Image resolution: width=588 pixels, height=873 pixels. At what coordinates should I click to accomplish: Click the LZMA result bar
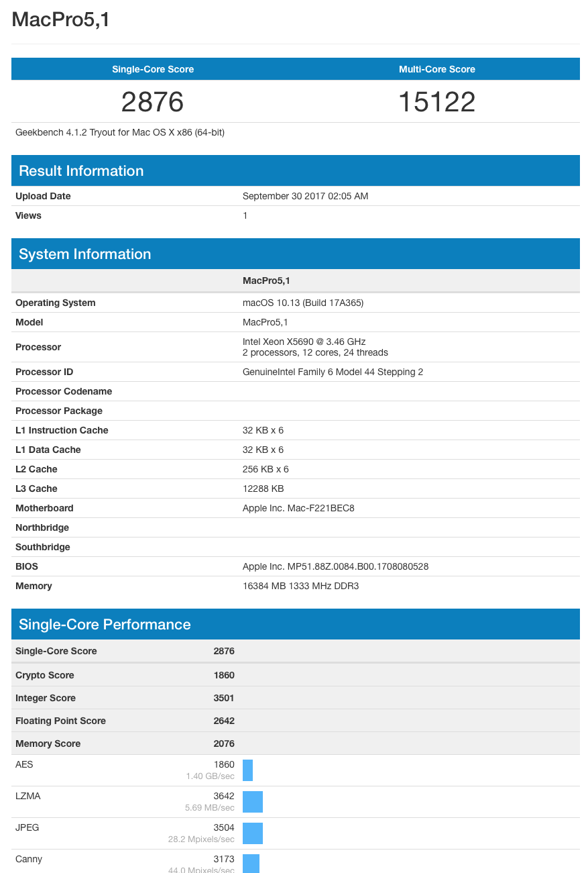tap(253, 802)
